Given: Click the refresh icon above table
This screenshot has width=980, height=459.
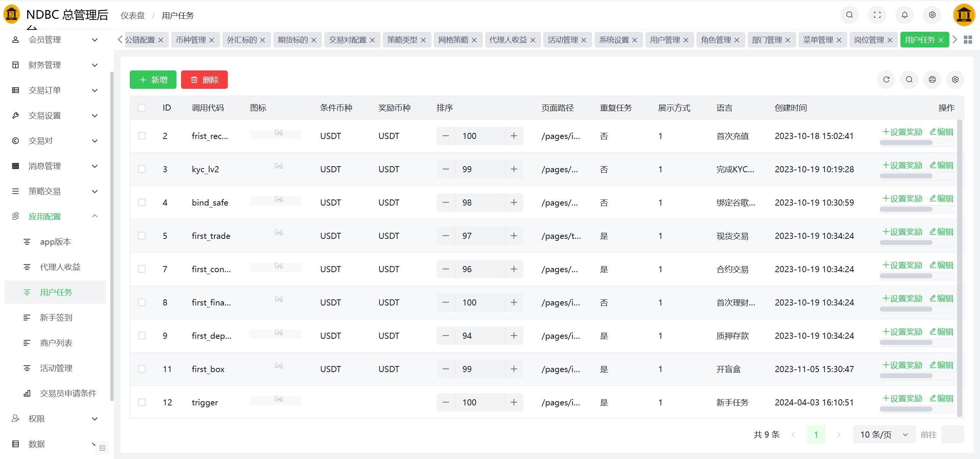Looking at the screenshot, I should coord(886,80).
